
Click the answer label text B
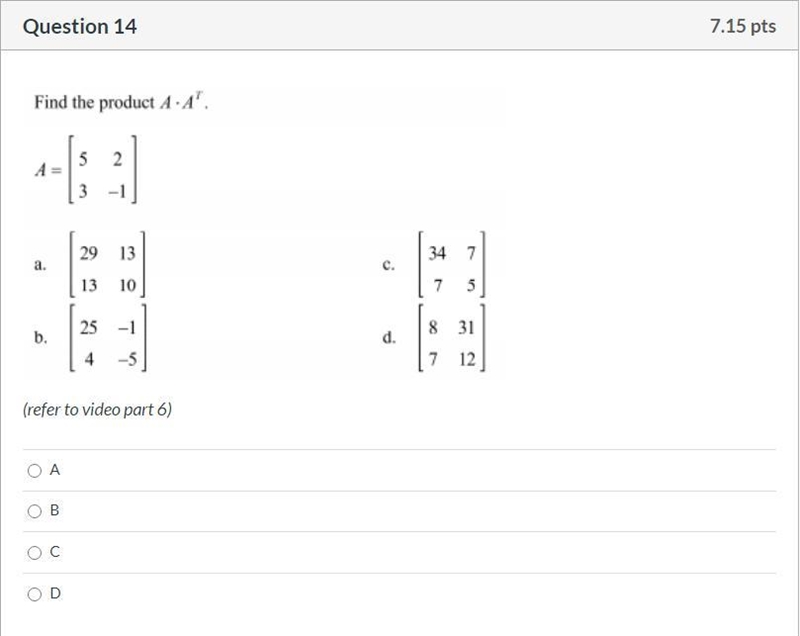pyautogui.click(x=55, y=510)
